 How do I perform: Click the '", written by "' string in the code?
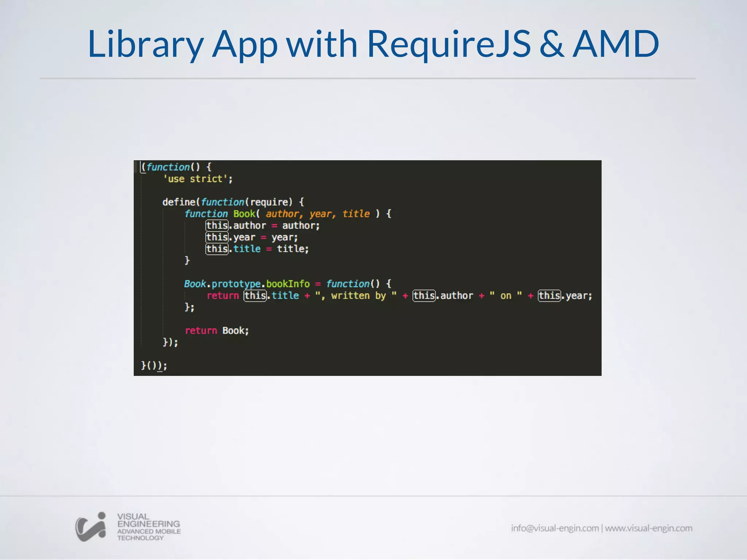click(356, 295)
